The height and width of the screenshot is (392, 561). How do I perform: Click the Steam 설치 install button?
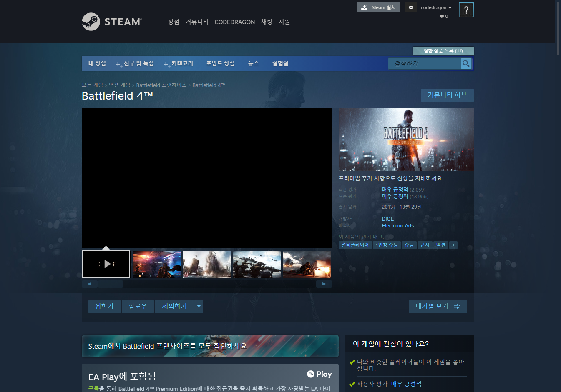[378, 7]
